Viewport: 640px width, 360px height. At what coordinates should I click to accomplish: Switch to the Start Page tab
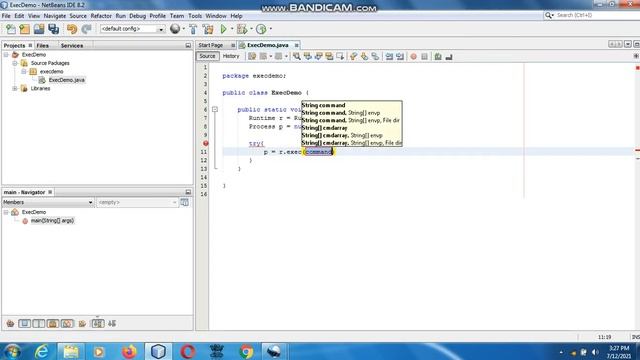(x=211, y=45)
